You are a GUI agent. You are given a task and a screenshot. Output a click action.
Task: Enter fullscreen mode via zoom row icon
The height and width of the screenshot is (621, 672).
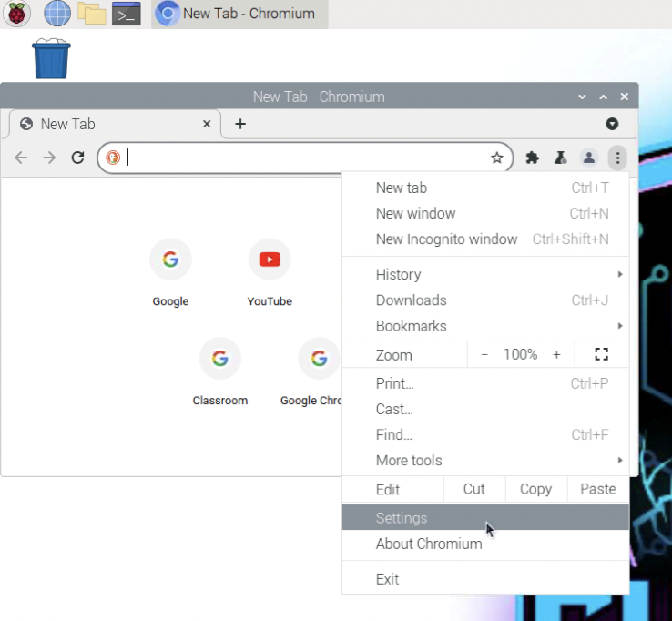pos(601,354)
